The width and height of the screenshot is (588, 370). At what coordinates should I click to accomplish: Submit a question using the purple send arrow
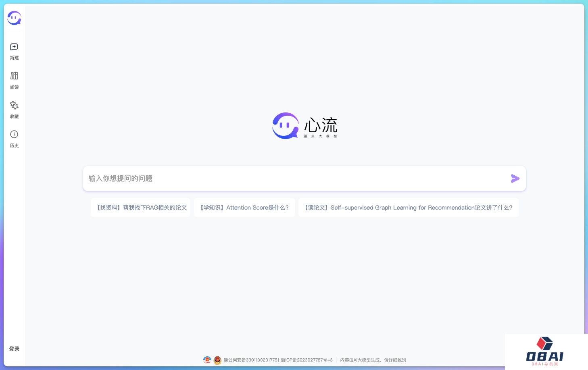point(515,179)
